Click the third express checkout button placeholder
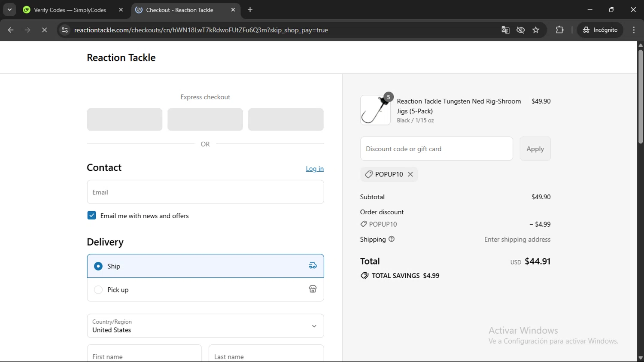Viewport: 644px width, 362px height. (x=286, y=119)
